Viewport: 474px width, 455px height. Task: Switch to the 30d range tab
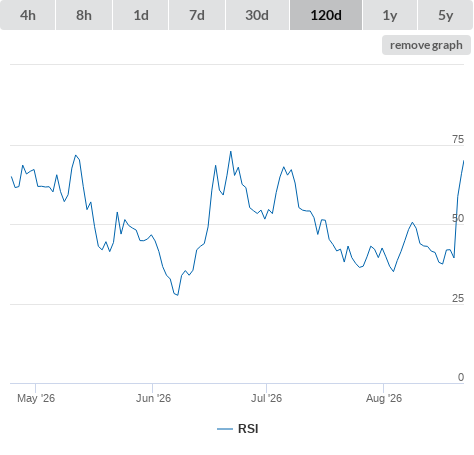257,15
